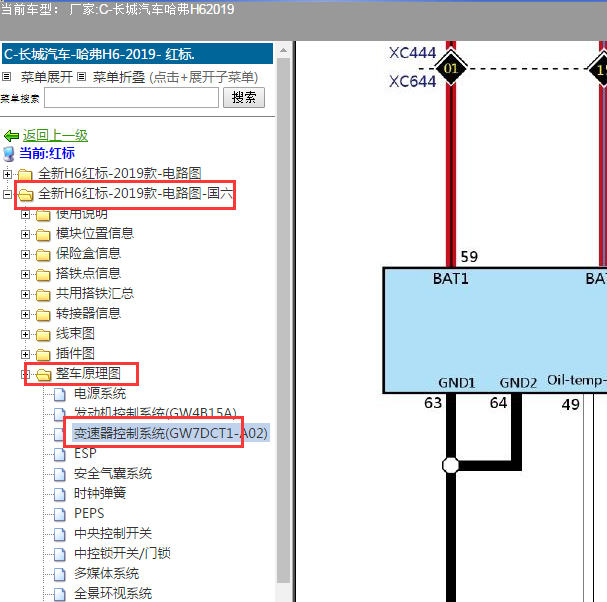Screen dimensions: 607x602
Task: Expand the 模块位置信息 folder node
Action: click(26, 234)
